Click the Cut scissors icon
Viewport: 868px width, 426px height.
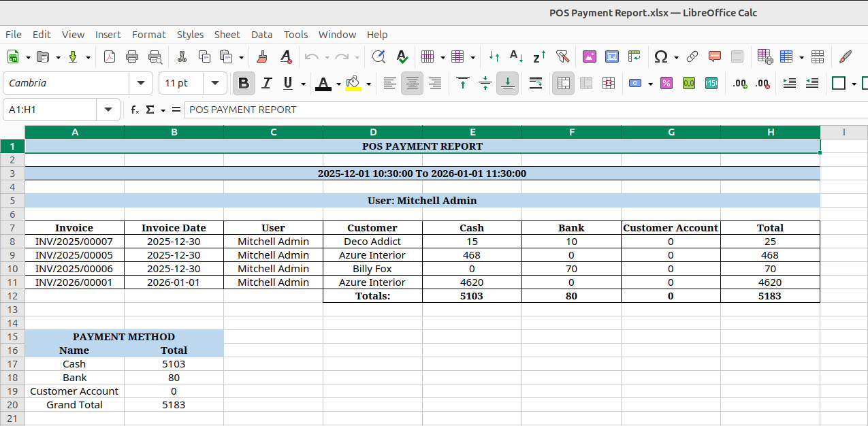(x=182, y=57)
